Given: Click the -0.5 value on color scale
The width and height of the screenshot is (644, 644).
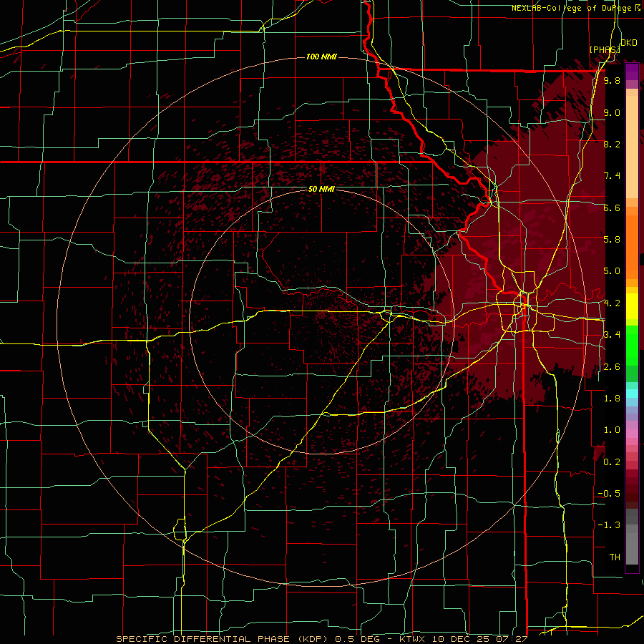Looking at the screenshot, I should tap(610, 494).
